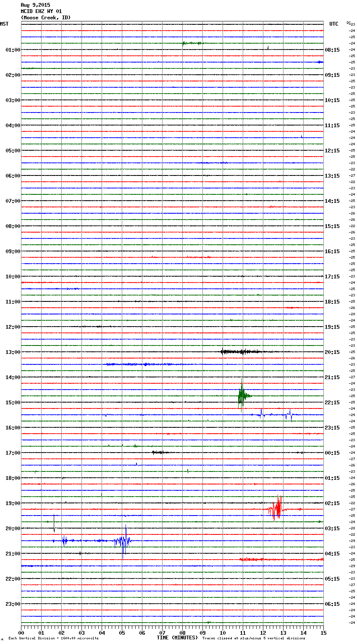Click the MST timezone label
Viewport: 357px width, 644px height.
4,24
